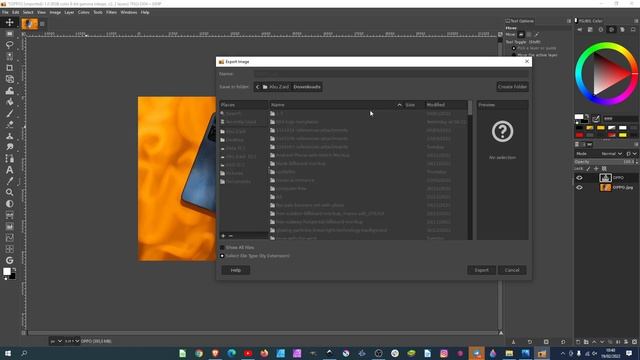Open the Image menu

pyautogui.click(x=55, y=12)
